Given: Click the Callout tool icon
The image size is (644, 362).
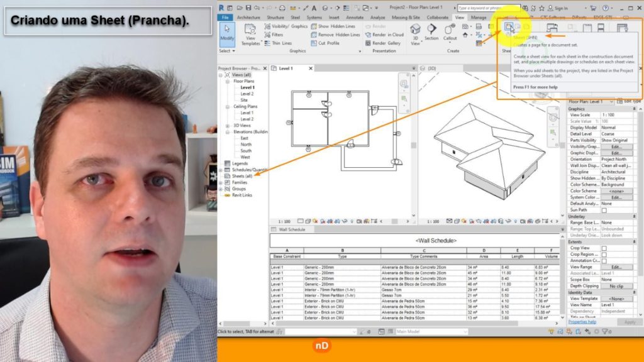Looking at the screenshot, I should tap(450, 33).
